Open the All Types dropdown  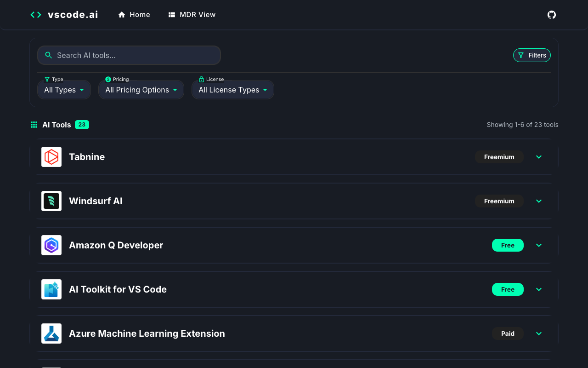(x=64, y=90)
